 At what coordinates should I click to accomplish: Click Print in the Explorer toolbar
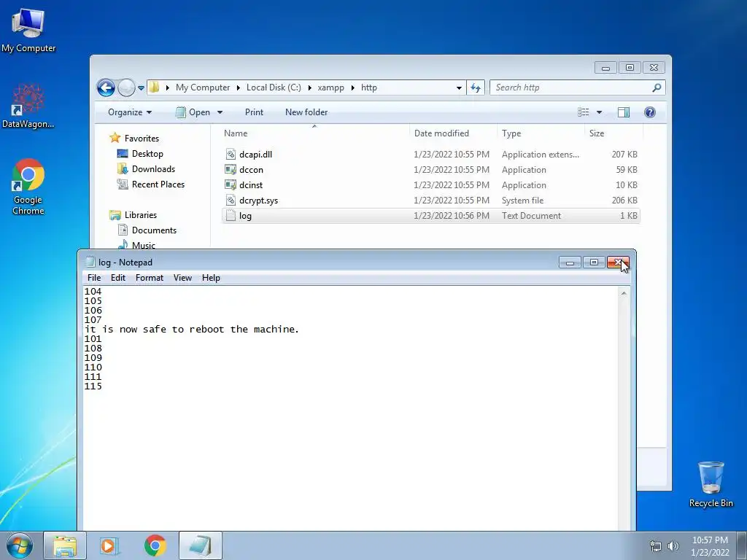point(254,112)
